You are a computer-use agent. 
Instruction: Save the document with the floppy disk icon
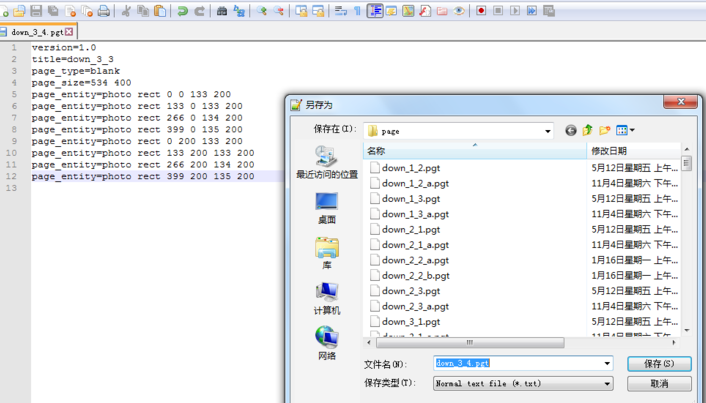pos(36,11)
